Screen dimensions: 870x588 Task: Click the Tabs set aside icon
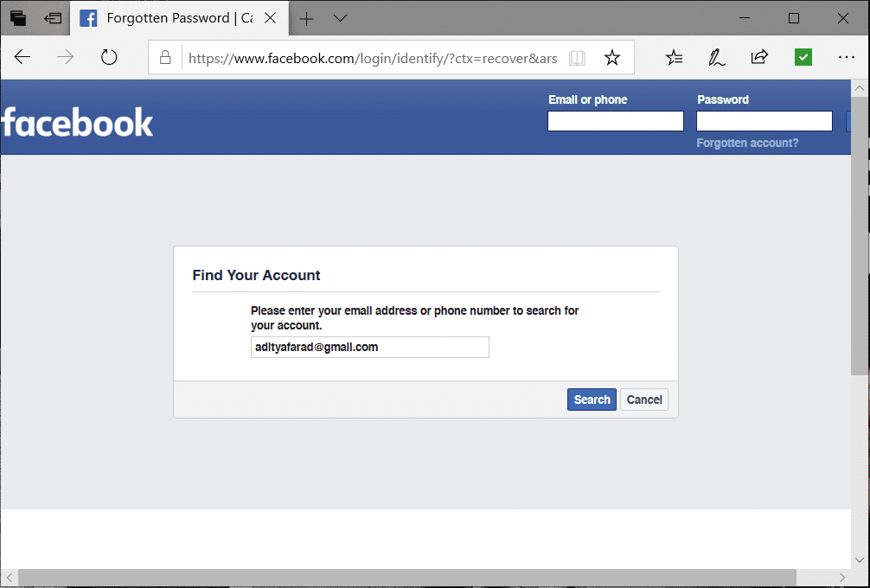point(18,18)
